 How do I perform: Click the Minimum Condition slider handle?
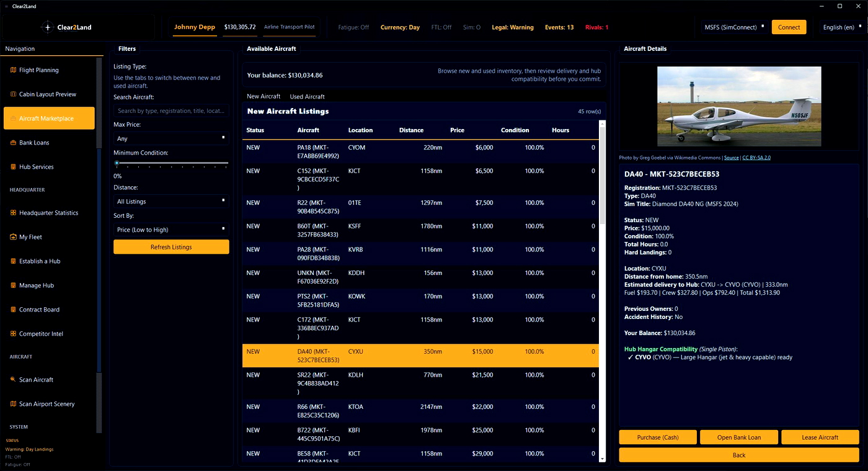click(117, 163)
